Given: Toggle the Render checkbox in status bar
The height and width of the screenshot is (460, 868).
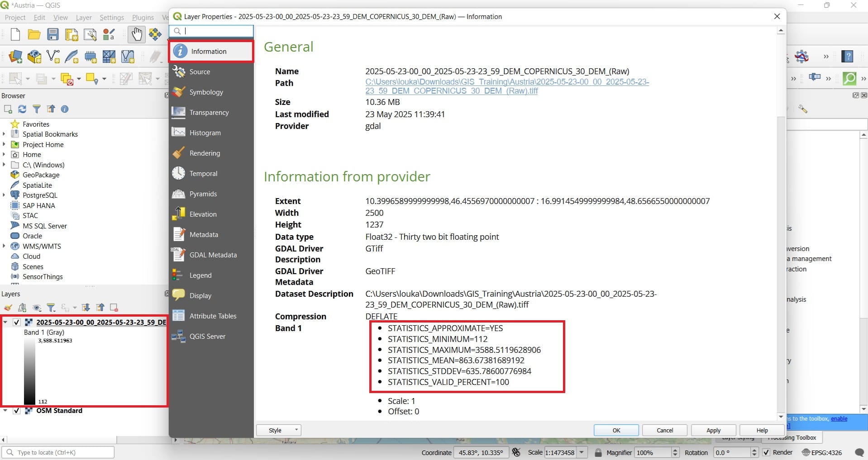Looking at the screenshot, I should pos(766,452).
